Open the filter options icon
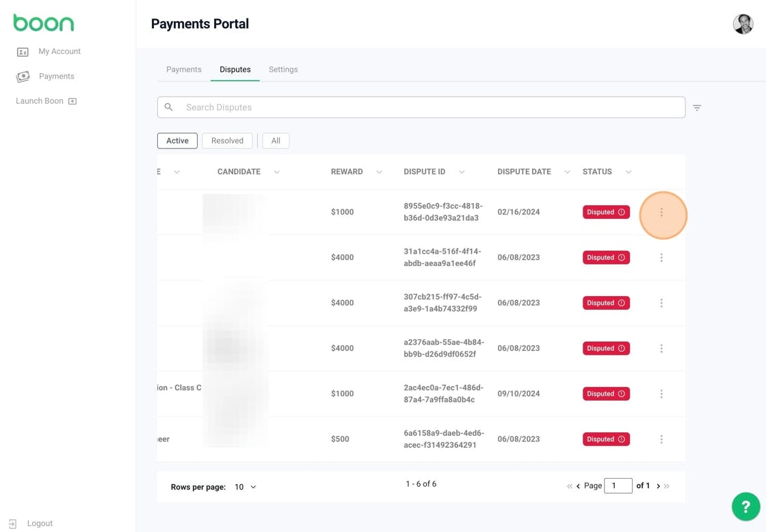The width and height of the screenshot is (766, 532). [x=697, y=107]
